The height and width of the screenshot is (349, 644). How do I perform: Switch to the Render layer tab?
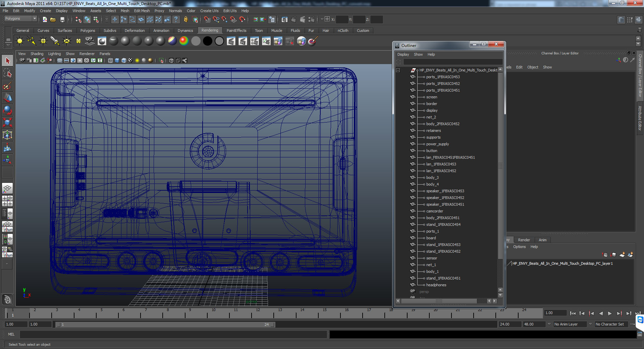pos(524,240)
